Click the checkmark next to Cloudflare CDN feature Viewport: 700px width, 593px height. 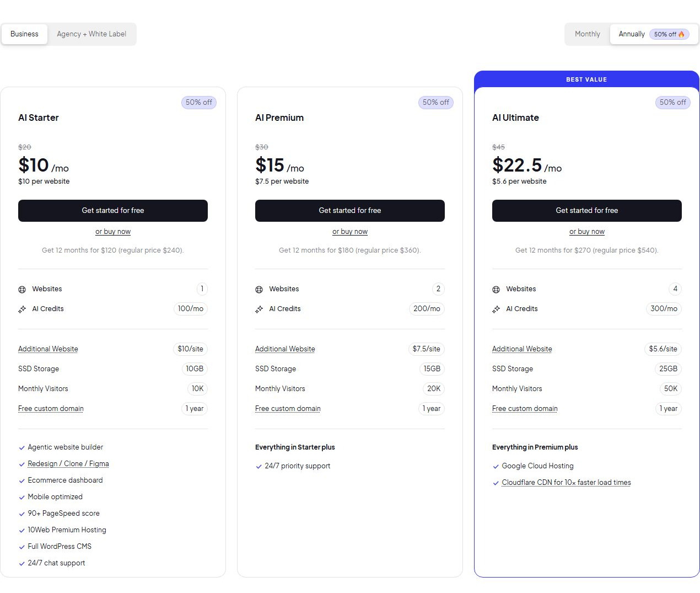[x=496, y=483]
